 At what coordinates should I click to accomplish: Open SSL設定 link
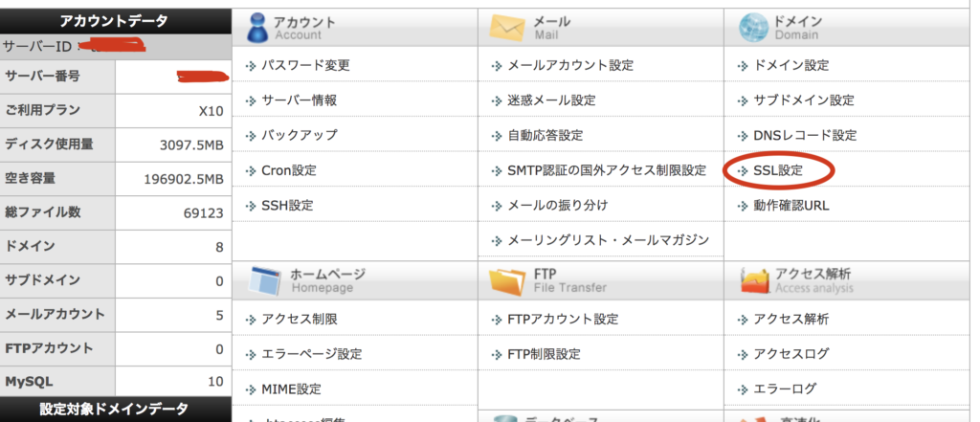777,170
